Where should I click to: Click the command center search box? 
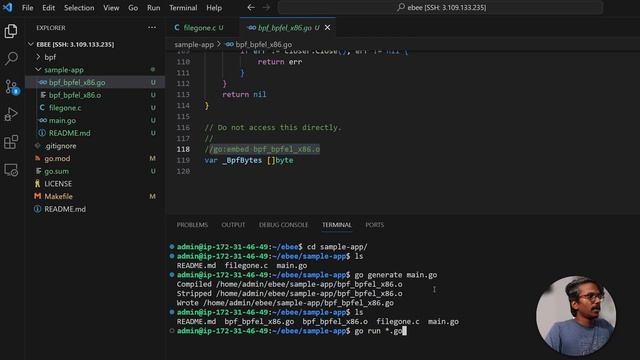(x=440, y=7)
